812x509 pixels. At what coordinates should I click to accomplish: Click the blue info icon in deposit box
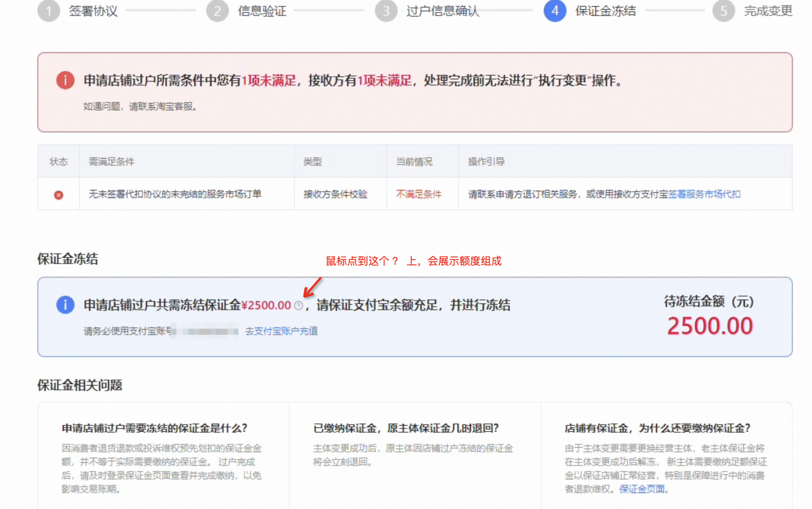(65, 305)
